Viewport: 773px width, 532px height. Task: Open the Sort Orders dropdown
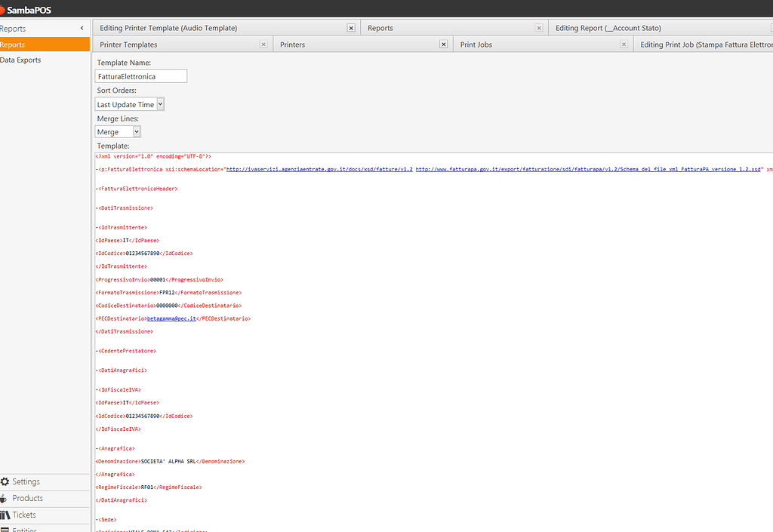160,105
